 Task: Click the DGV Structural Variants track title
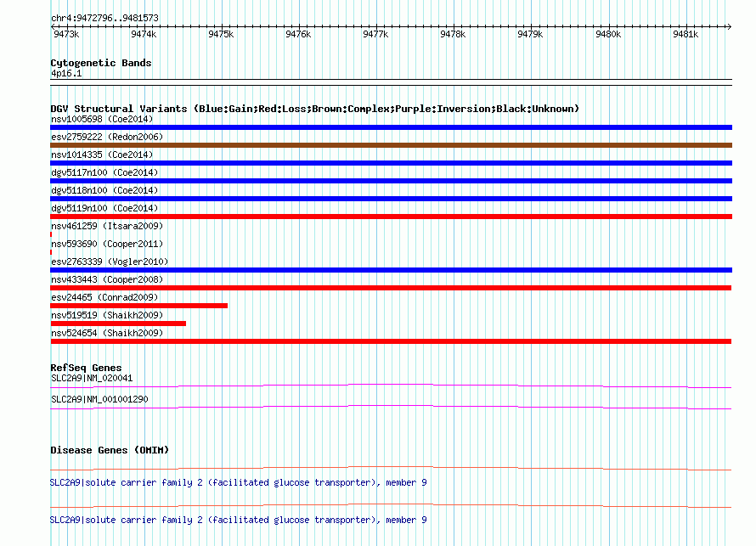[x=315, y=109]
